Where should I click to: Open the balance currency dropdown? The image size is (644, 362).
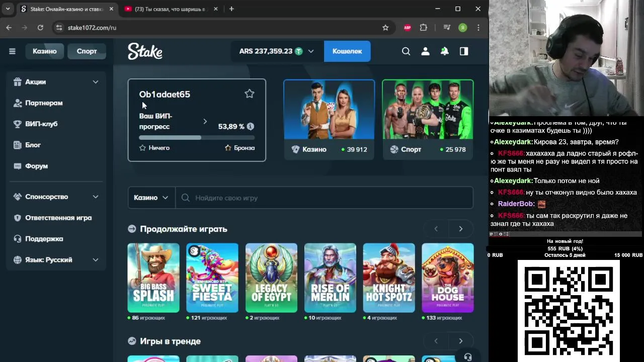click(311, 51)
